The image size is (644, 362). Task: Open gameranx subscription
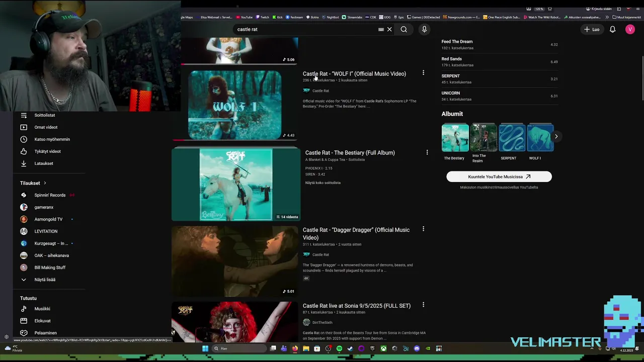44,207
